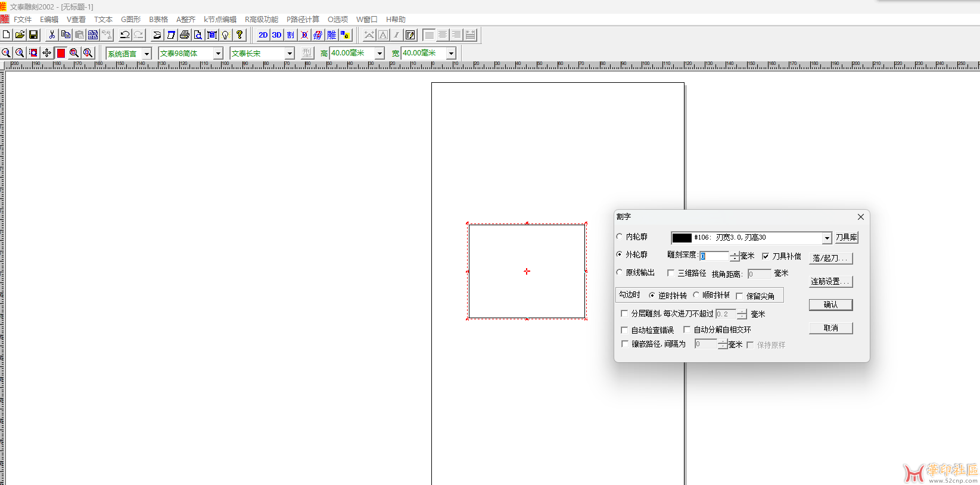Enable 镶嵌路径 checkbox
This screenshot has height=485, width=980.
point(624,344)
